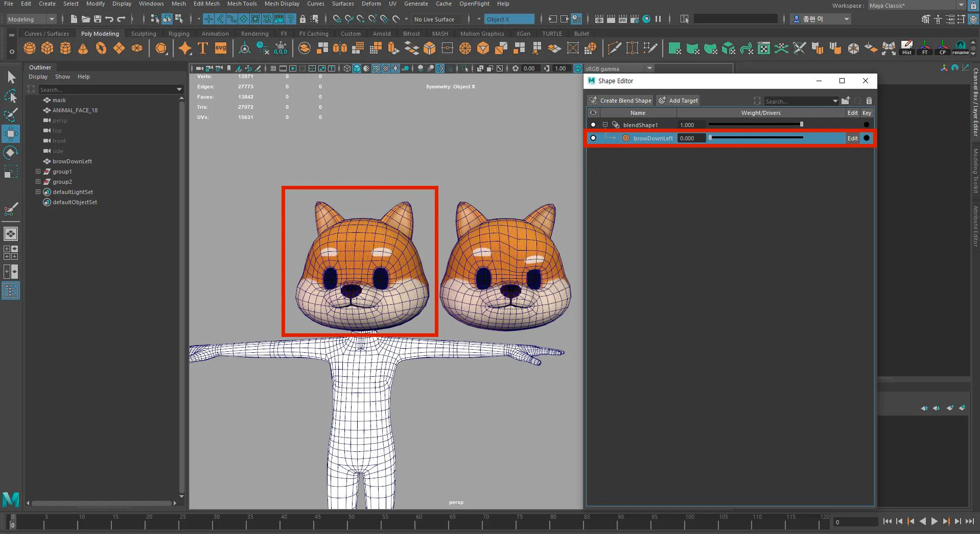
Task: Click the Undo arrow icon
Action: 109,19
